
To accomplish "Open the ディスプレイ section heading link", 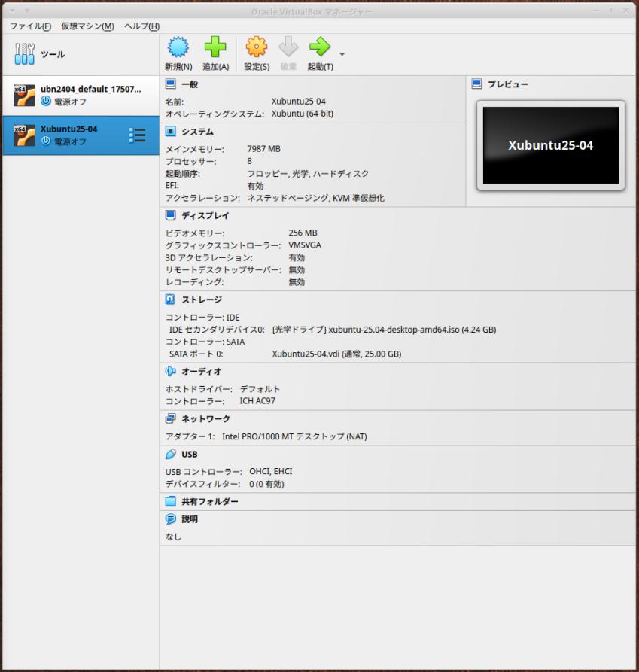I will (x=205, y=215).
